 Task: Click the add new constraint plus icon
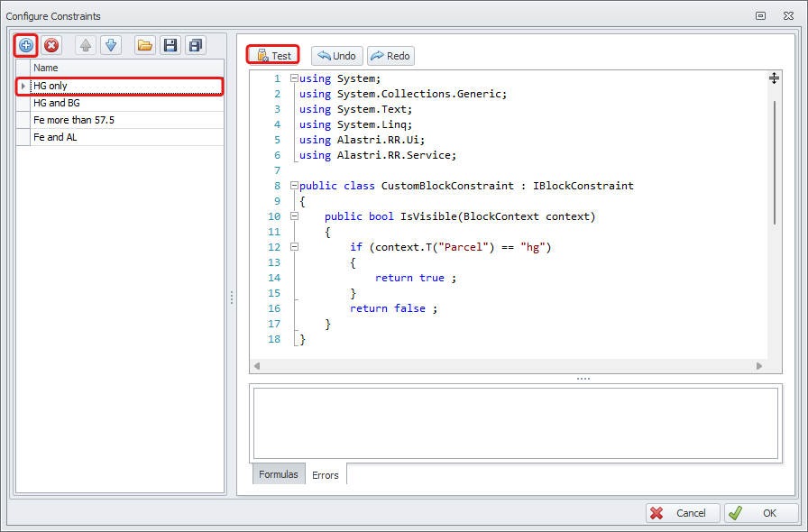26,45
